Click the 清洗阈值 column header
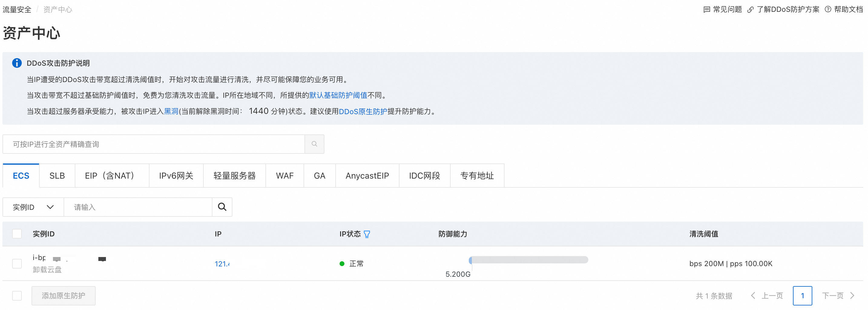The width and height of the screenshot is (868, 310). (704, 233)
